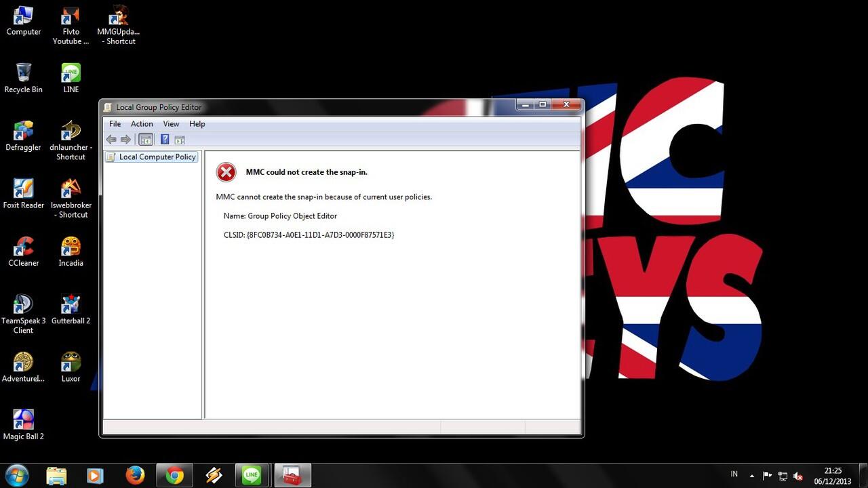Screen dimensions: 868x488
Task: Open the network tray icon
Action: coord(783,476)
